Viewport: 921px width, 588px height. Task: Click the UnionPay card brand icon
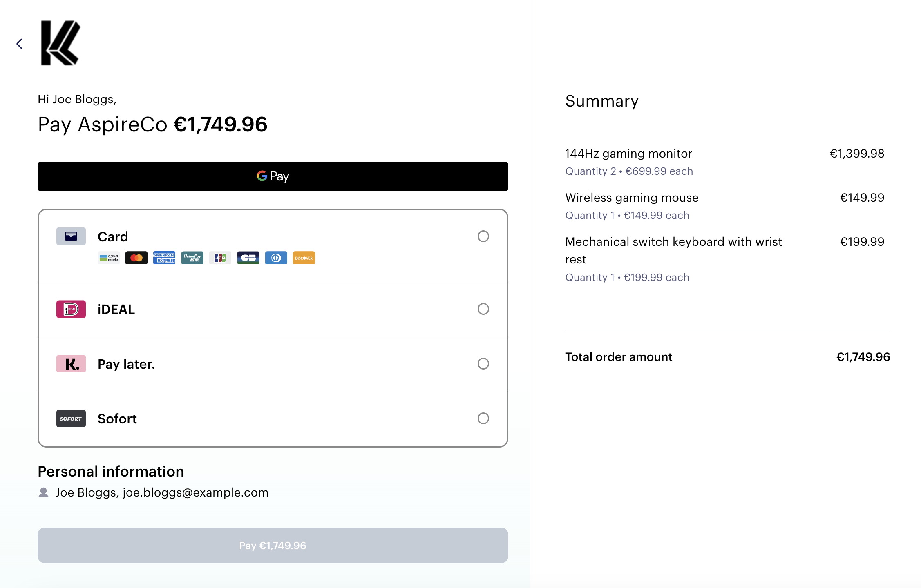coord(192,258)
